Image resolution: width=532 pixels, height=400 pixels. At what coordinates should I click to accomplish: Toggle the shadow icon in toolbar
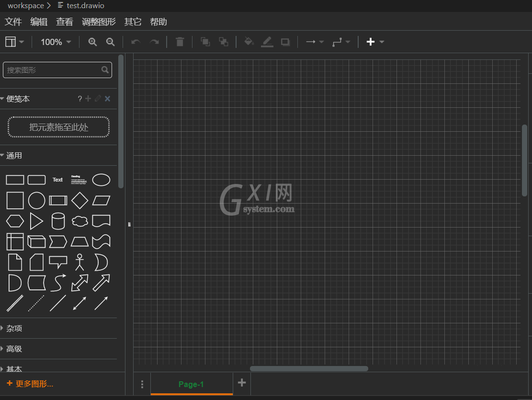(x=285, y=42)
